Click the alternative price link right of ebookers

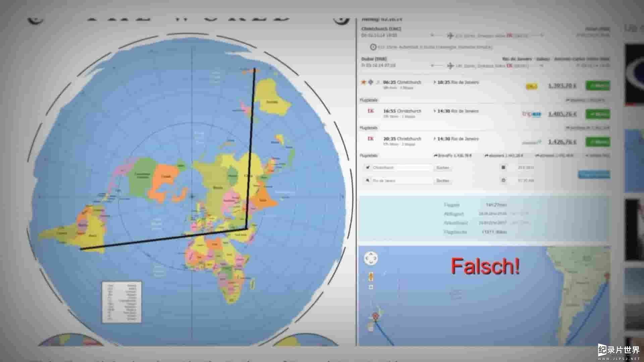point(554,156)
